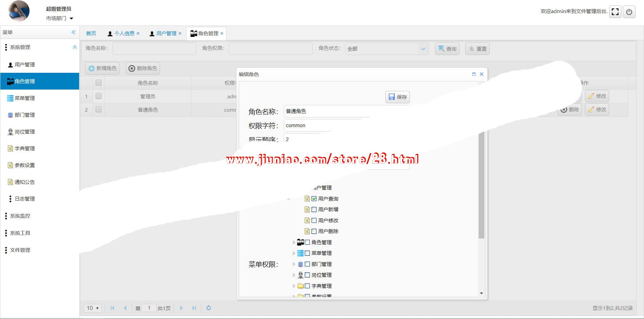644x319 pixels.
Task: Go to last page in pagination
Action: tap(194, 308)
